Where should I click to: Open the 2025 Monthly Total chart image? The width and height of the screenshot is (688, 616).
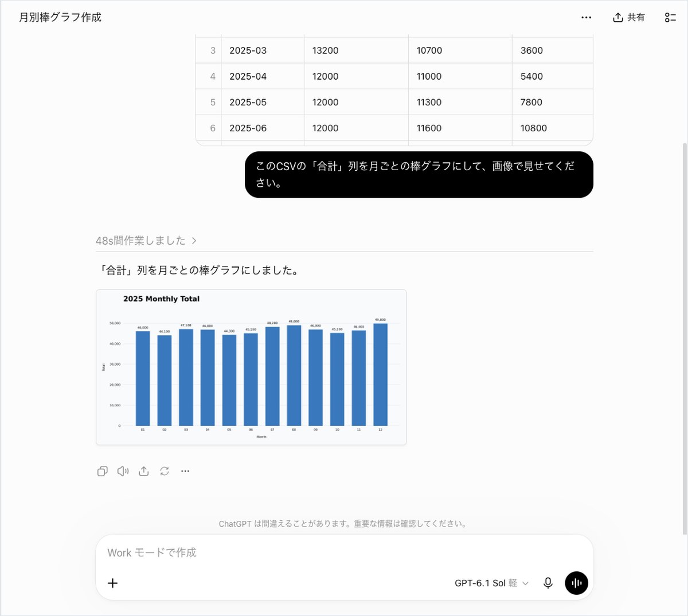coord(251,367)
